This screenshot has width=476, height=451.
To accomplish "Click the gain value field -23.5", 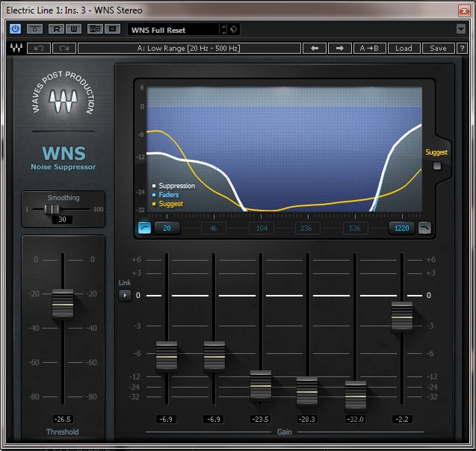I will pyautogui.click(x=261, y=420).
